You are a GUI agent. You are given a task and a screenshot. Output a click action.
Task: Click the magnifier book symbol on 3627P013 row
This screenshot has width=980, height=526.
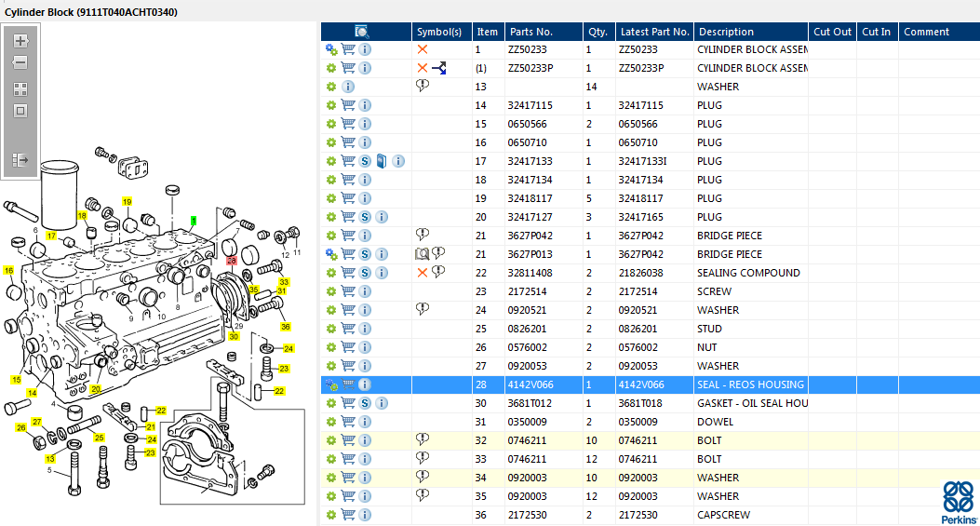pyautogui.click(x=422, y=253)
